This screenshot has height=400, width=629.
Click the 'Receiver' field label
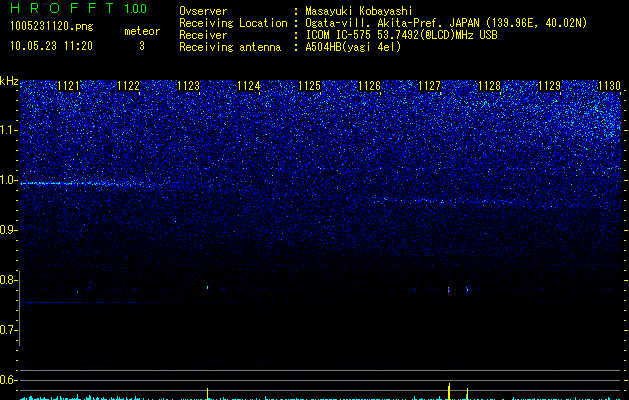tap(203, 35)
